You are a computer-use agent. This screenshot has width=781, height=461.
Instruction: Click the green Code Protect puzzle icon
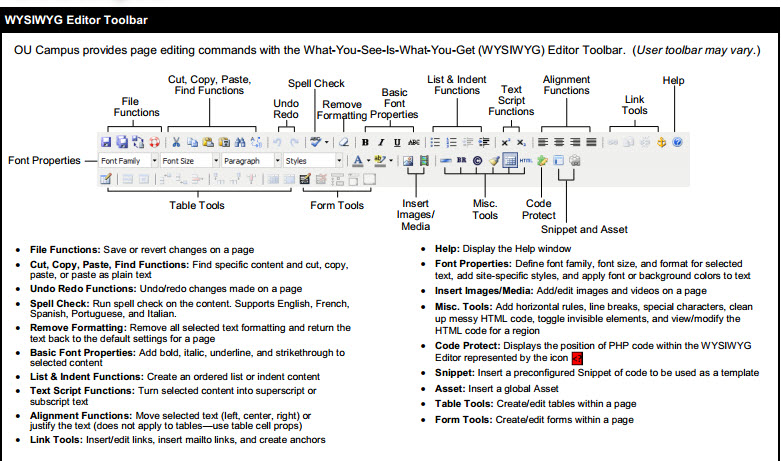click(542, 161)
